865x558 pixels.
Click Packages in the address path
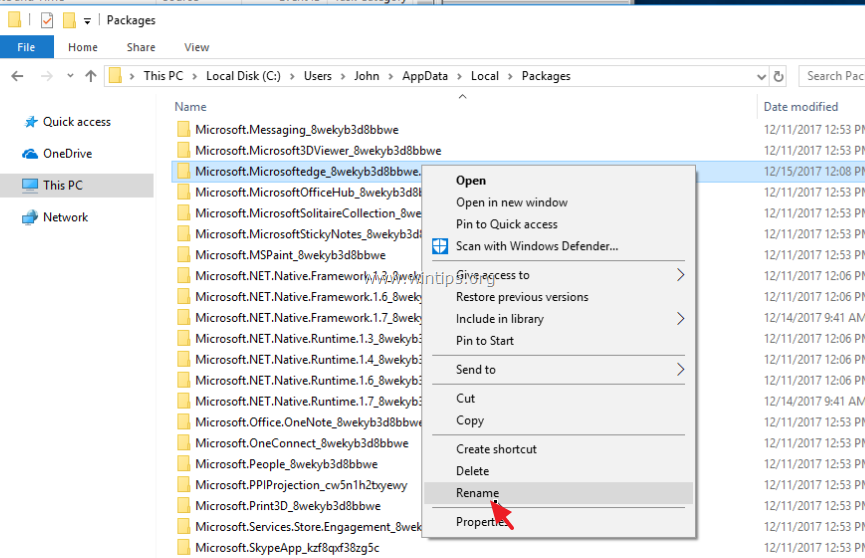coord(546,76)
